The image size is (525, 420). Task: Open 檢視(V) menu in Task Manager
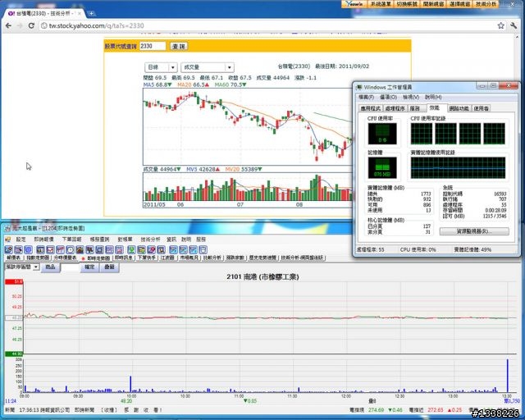[x=411, y=97]
